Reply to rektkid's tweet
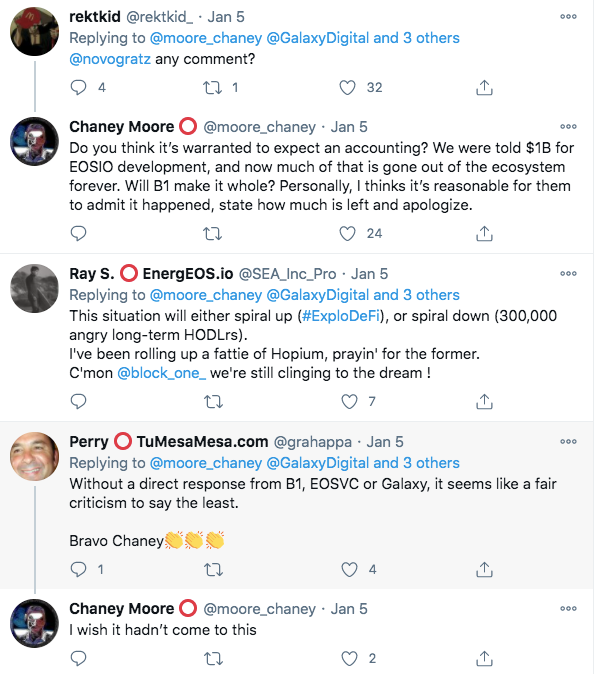The image size is (596, 674). coord(78,87)
